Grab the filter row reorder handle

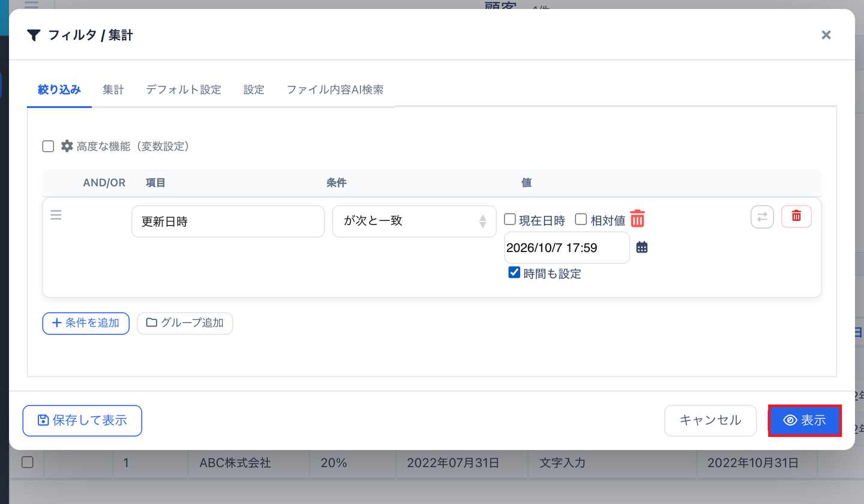tap(56, 215)
